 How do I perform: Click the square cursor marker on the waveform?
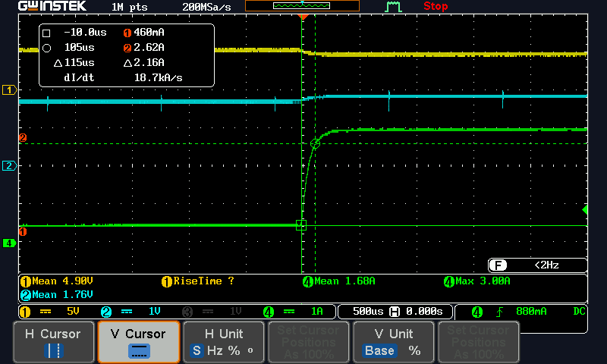click(300, 224)
